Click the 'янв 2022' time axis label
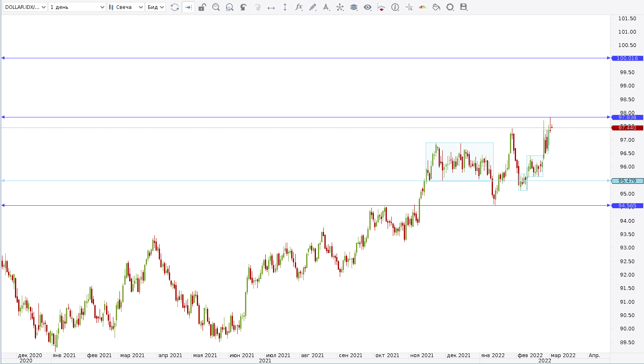644x364 pixels. pyautogui.click(x=493, y=355)
